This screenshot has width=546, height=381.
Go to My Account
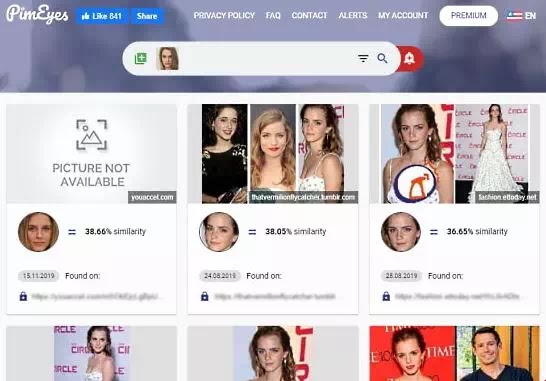pos(403,16)
